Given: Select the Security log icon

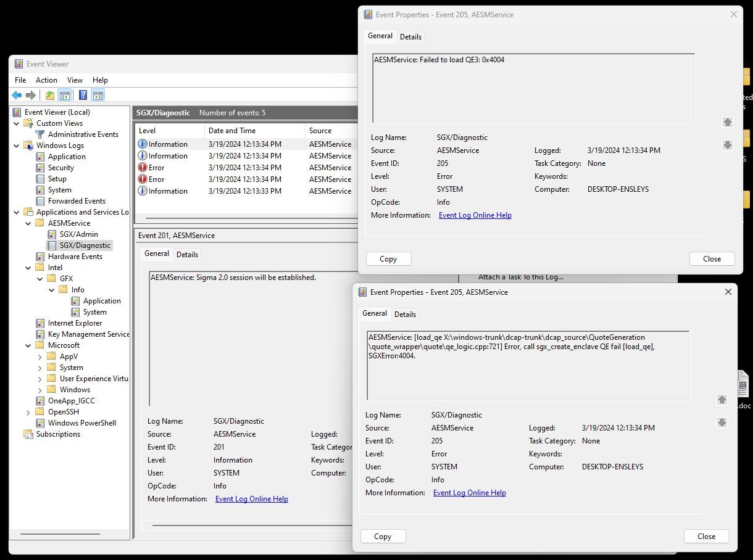Looking at the screenshot, I should tap(40, 168).
